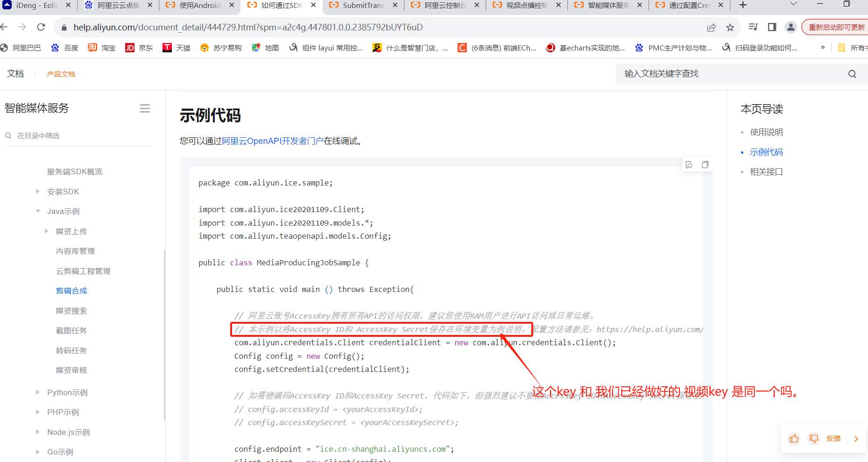Open 媒资审核 in the sidebar
The image size is (868, 462).
click(71, 370)
